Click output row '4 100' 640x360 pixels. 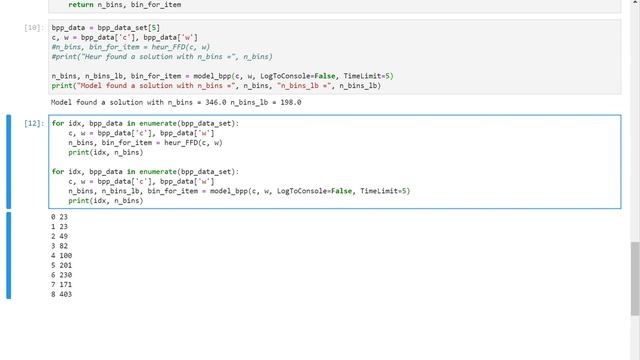click(x=62, y=256)
